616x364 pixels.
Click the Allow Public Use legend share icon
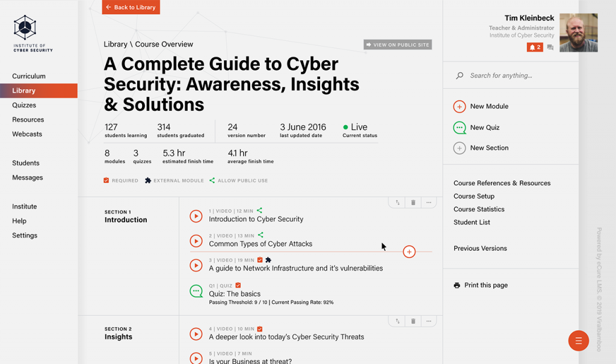pos(212,180)
